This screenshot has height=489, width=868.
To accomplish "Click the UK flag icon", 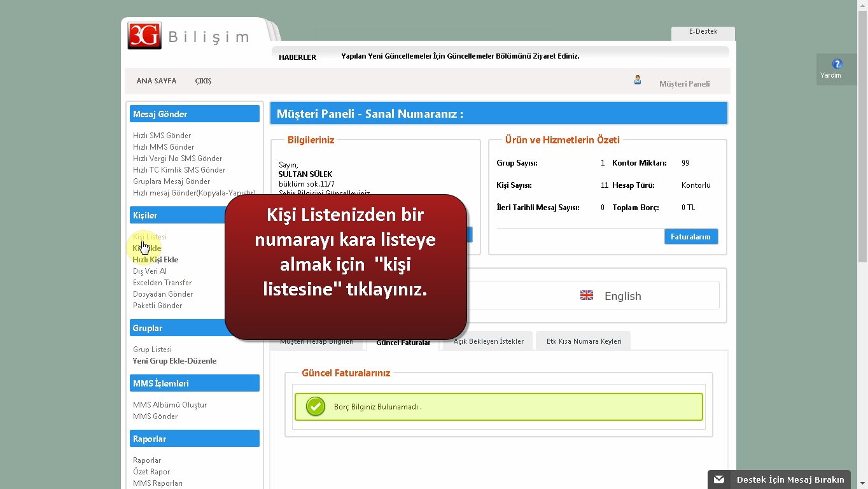I will coord(586,295).
